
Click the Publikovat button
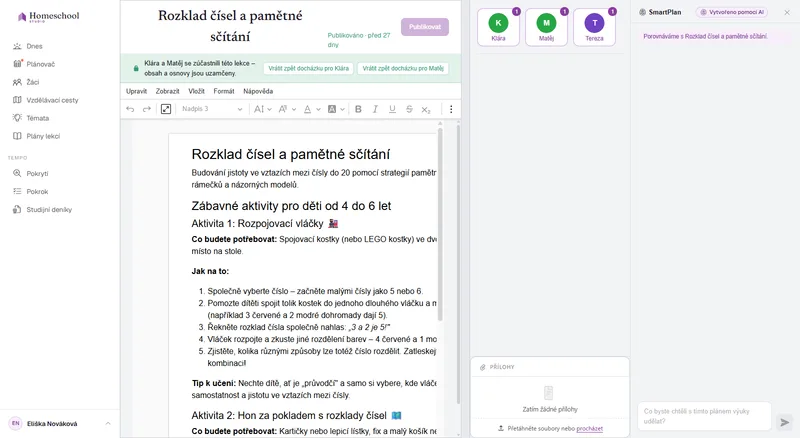[424, 27]
